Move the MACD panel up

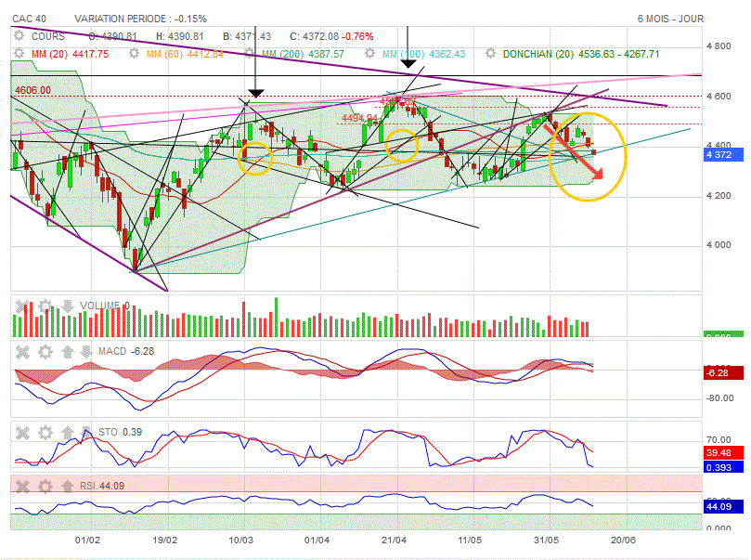pyautogui.click(x=67, y=352)
